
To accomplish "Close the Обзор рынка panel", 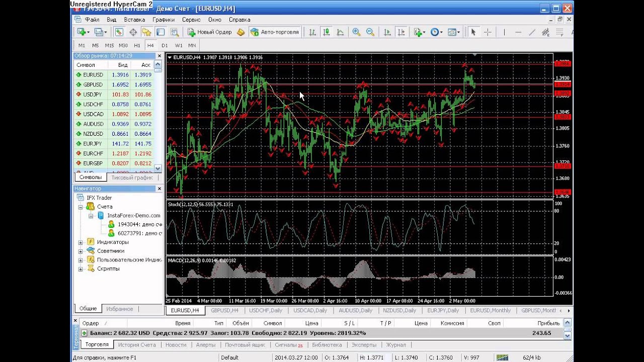I will tap(159, 56).
